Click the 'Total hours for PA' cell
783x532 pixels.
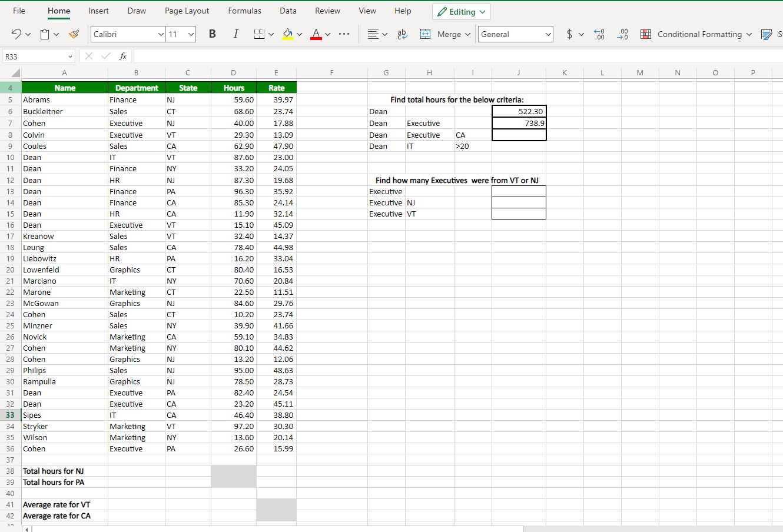(x=65, y=482)
